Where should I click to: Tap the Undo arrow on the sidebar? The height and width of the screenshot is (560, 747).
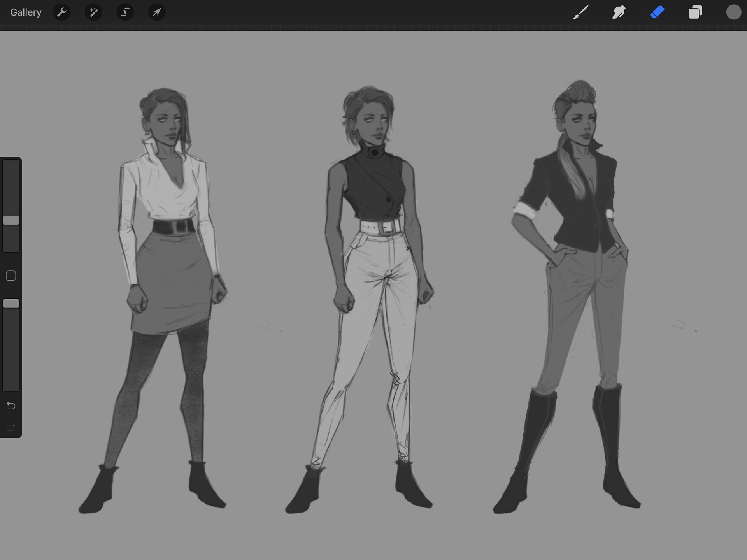pos(11,406)
